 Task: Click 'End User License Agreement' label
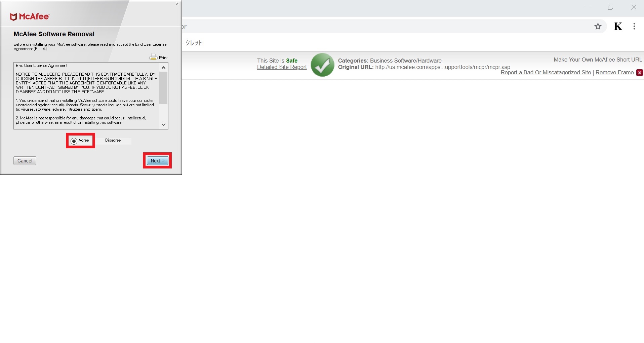click(42, 66)
